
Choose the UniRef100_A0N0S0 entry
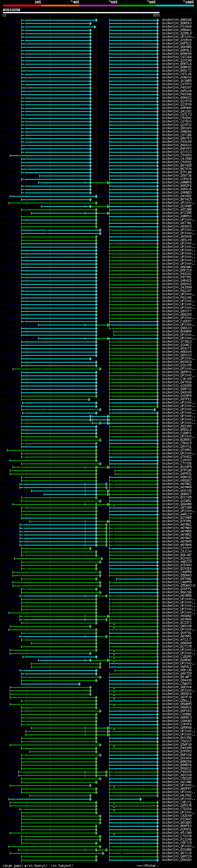pyautogui.click(x=177, y=78)
